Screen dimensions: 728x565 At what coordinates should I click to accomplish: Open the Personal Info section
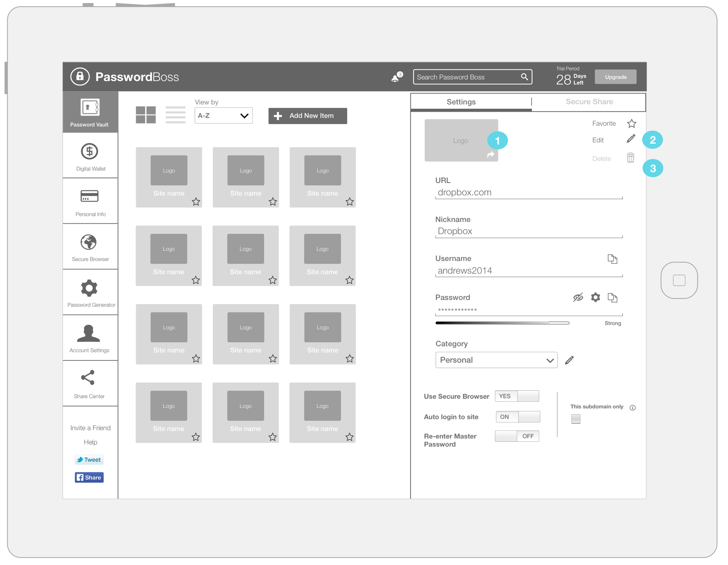[90, 202]
